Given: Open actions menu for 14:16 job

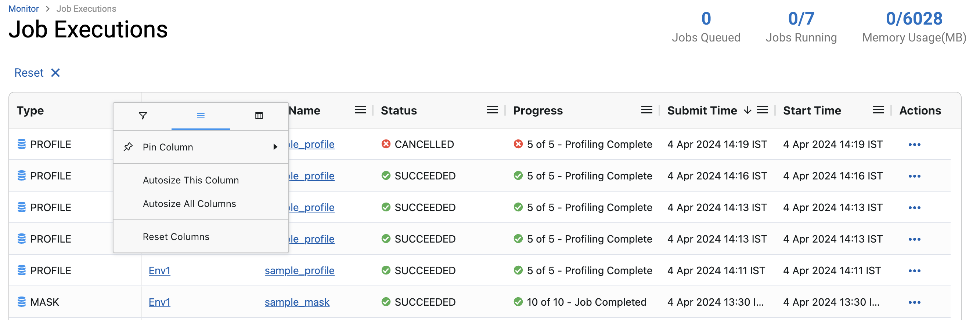Looking at the screenshot, I should (x=914, y=177).
